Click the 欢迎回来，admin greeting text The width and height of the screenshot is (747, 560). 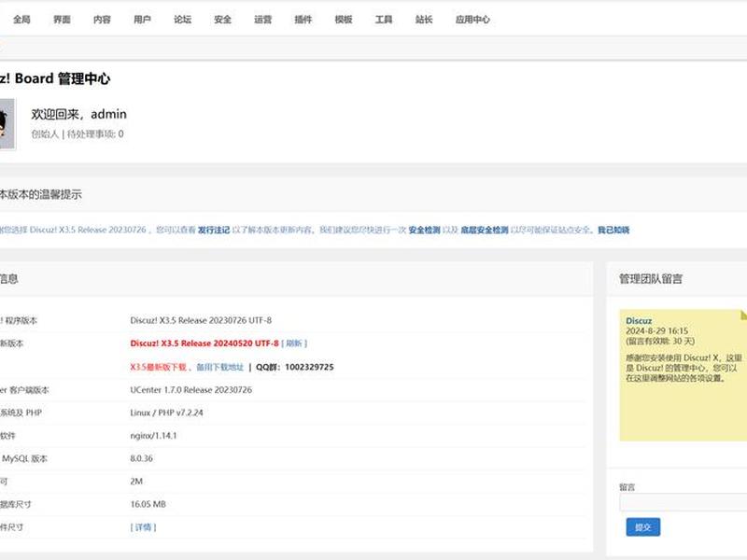(79, 114)
